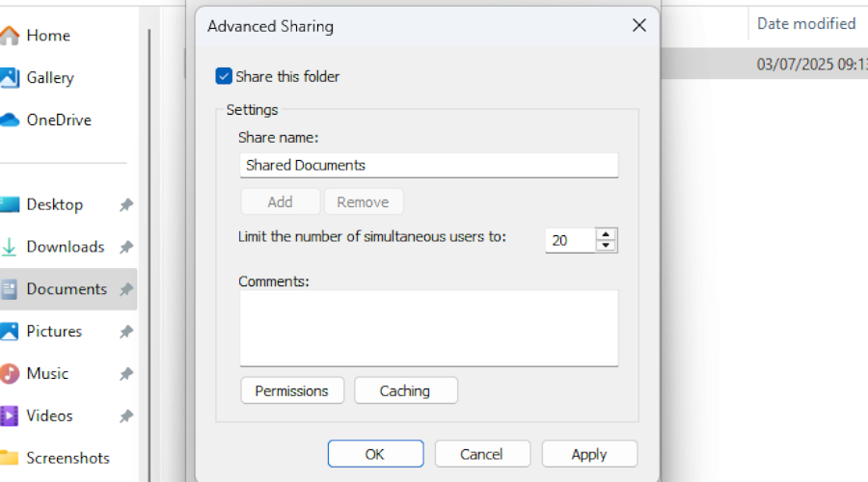
Task: Click the simultaneous users value field
Action: [x=570, y=240]
